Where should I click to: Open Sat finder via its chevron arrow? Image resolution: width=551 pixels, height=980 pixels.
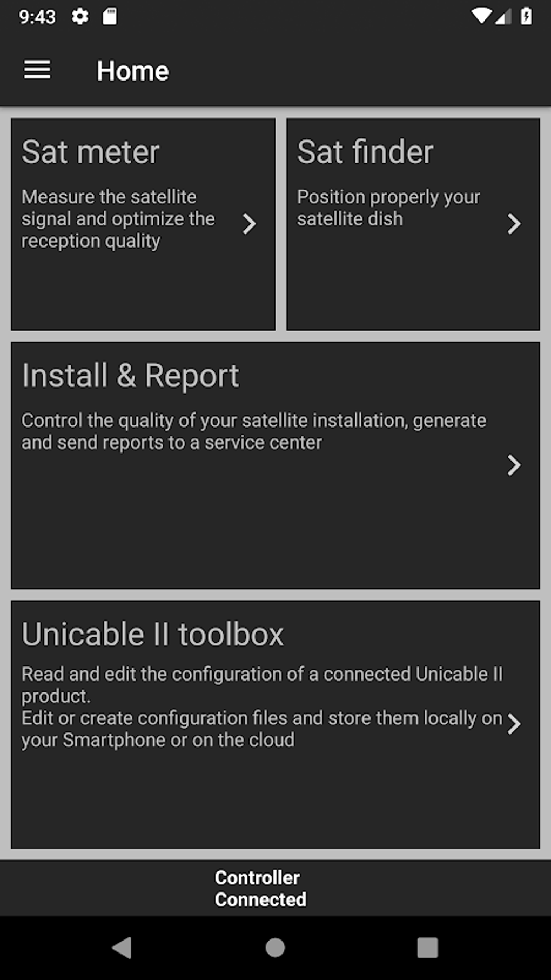513,224
